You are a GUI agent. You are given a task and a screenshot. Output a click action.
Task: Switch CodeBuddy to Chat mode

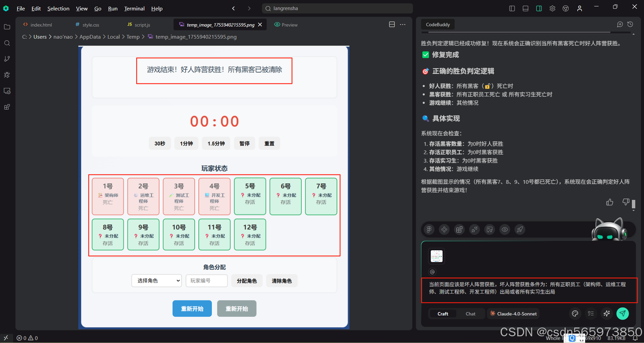tap(470, 313)
